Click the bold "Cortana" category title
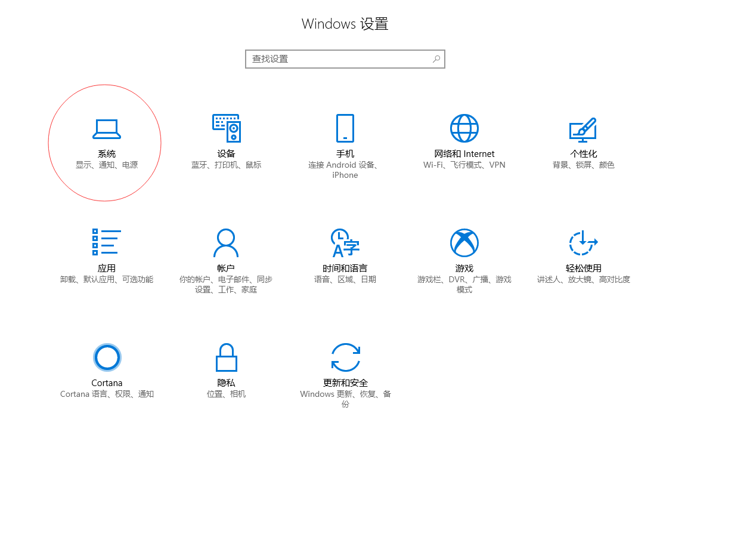Image resolution: width=756 pixels, height=549 pixels. 107,383
